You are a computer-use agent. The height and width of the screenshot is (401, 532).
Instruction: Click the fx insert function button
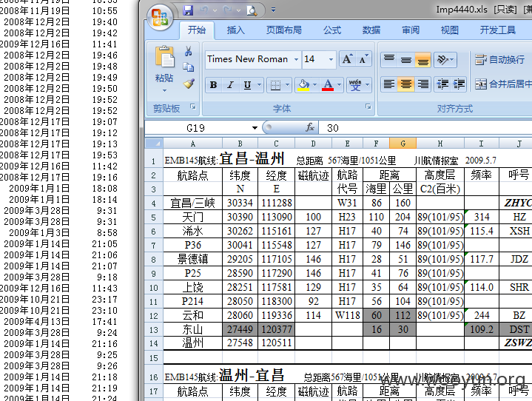pyautogui.click(x=309, y=127)
